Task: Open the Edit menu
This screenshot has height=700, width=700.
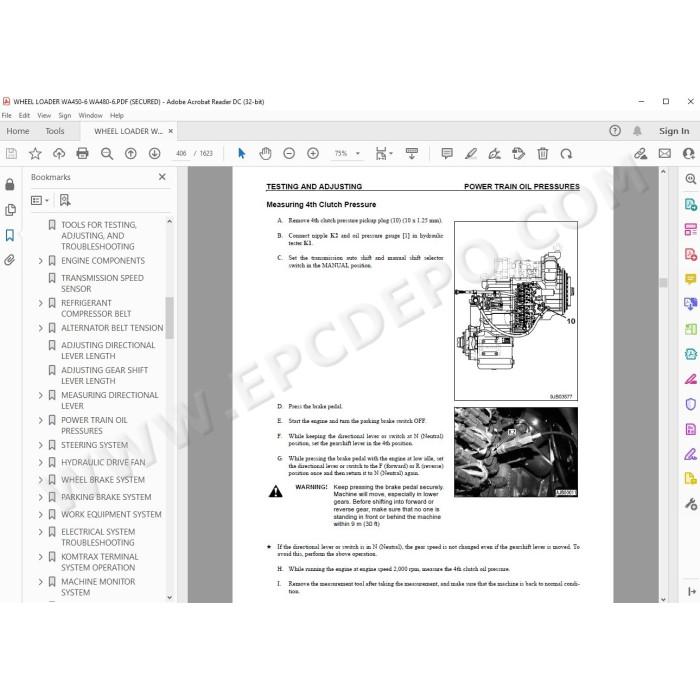Action: pos(24,115)
